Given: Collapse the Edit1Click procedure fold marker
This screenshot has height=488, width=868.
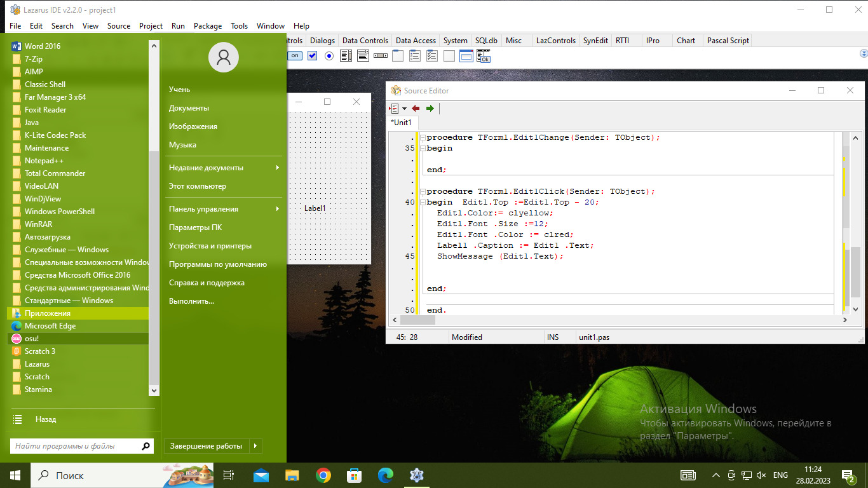Looking at the screenshot, I should pyautogui.click(x=423, y=192).
